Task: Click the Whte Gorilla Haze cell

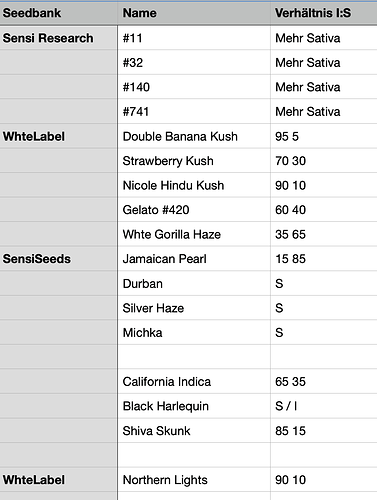Action: [x=194, y=234]
